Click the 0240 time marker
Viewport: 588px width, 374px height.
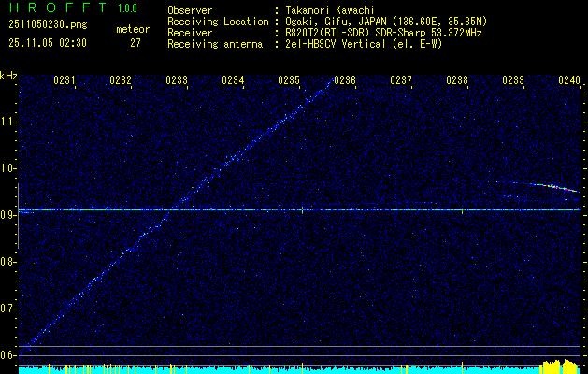(x=569, y=80)
